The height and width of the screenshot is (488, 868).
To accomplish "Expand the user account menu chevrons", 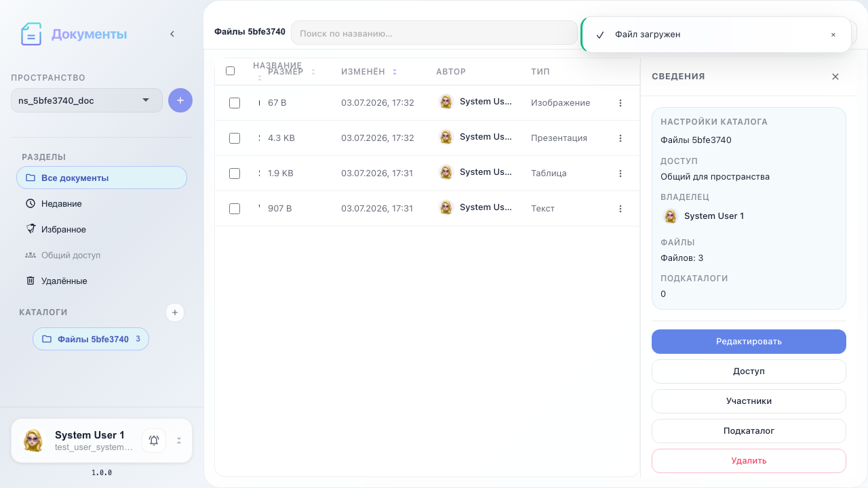I will click(x=179, y=441).
